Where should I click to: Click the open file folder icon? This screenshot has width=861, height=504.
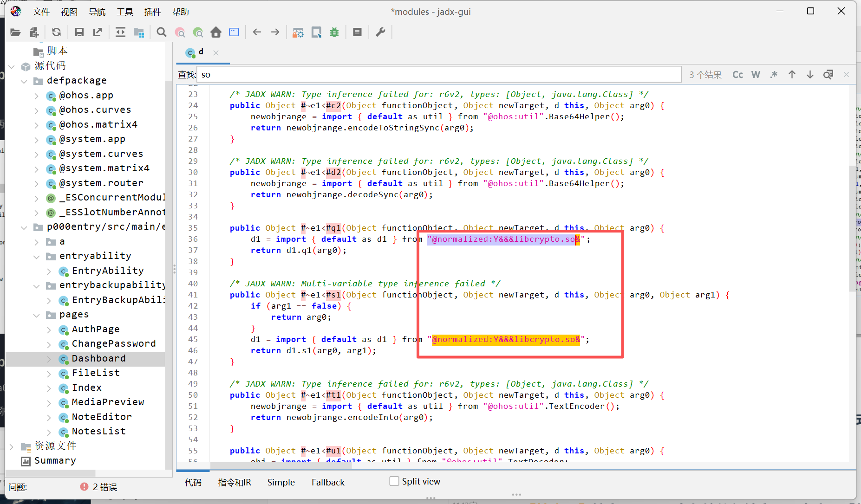point(15,32)
